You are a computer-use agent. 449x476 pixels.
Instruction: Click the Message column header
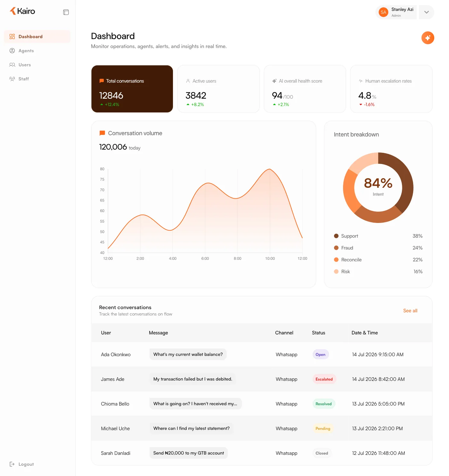pos(158,333)
